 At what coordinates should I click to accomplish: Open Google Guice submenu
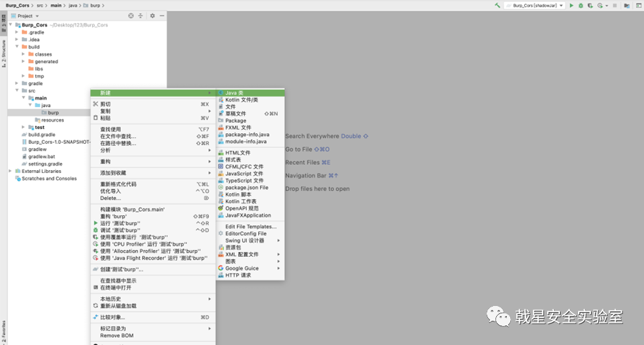tap(250, 268)
